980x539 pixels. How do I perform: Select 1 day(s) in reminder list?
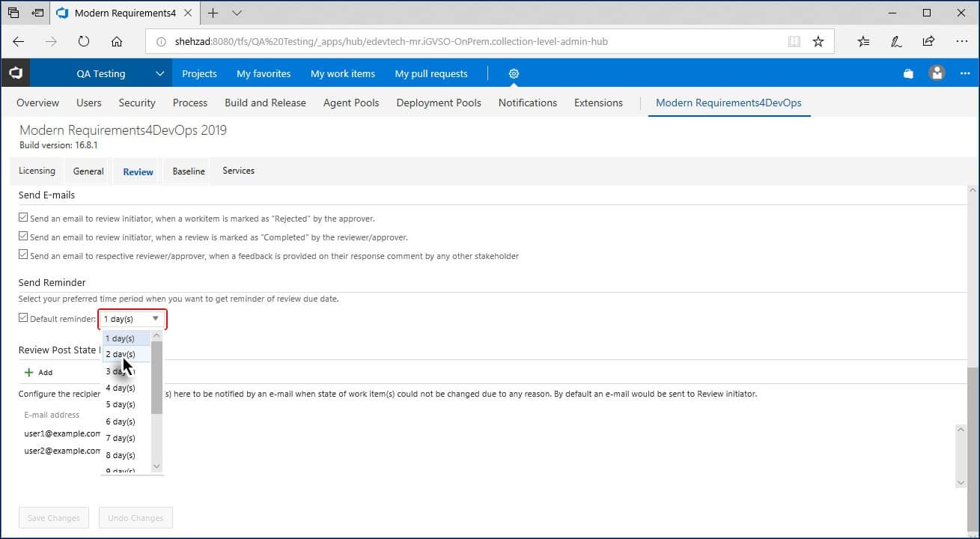click(x=126, y=338)
